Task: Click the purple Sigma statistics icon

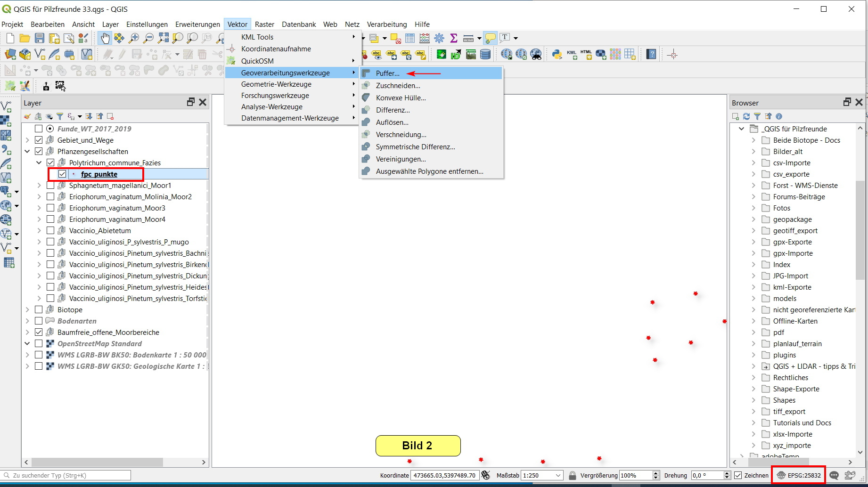Action: tap(454, 38)
